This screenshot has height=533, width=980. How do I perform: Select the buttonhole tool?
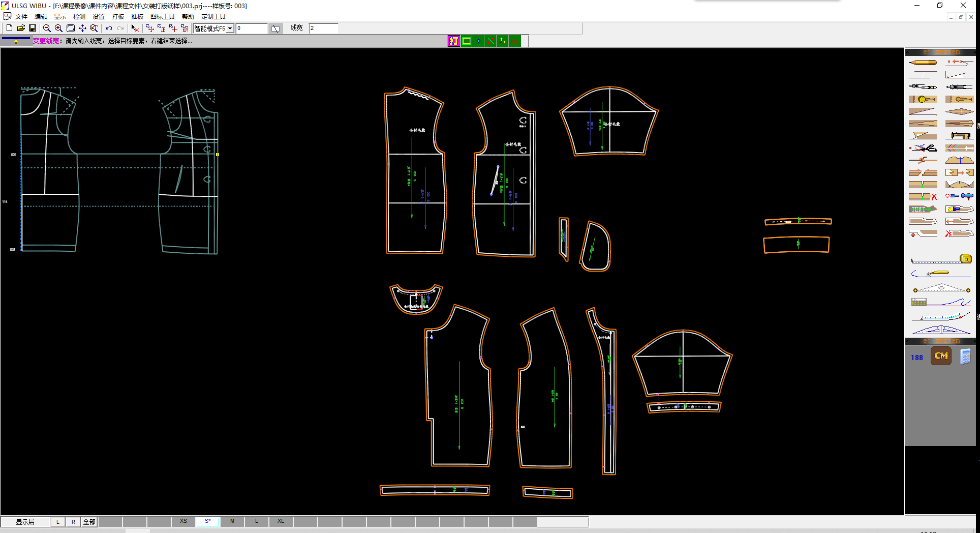pos(959,99)
